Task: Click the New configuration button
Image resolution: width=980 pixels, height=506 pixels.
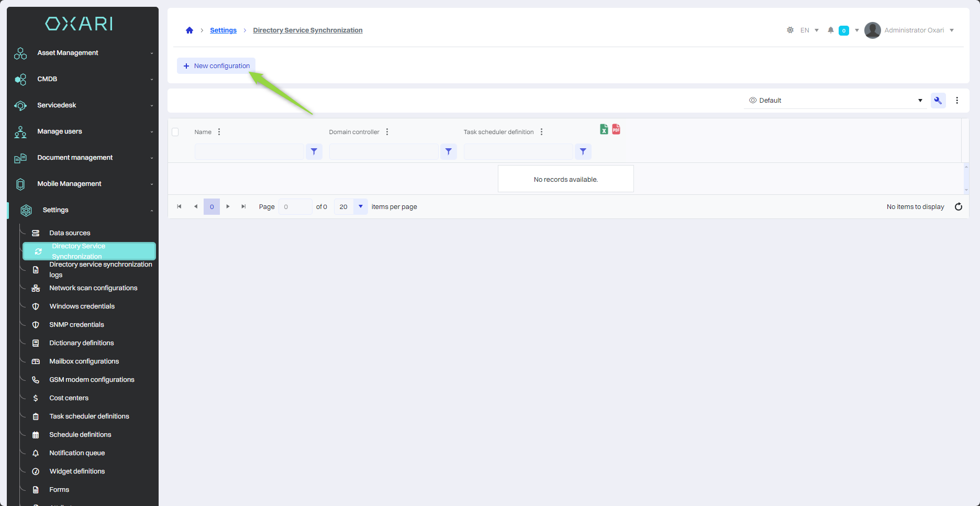Action: (x=216, y=66)
